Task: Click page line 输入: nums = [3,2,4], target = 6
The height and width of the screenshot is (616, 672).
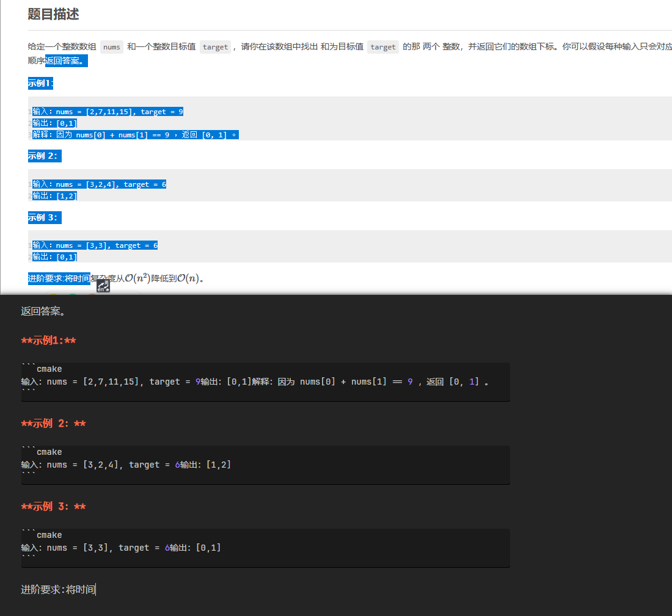Action: pos(100,184)
